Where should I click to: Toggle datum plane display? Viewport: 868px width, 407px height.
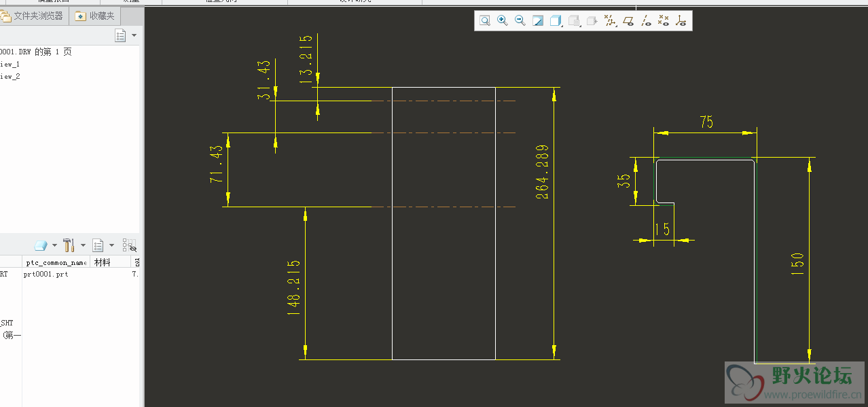point(628,21)
